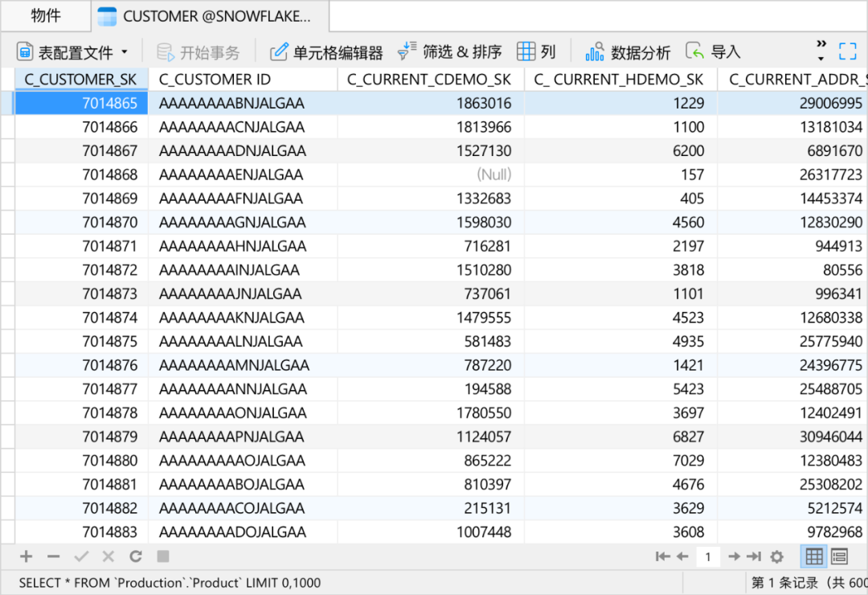868x595 pixels.
Task: Click the C_CURRENT_CDEMO_SK column header
Action: 431,80
